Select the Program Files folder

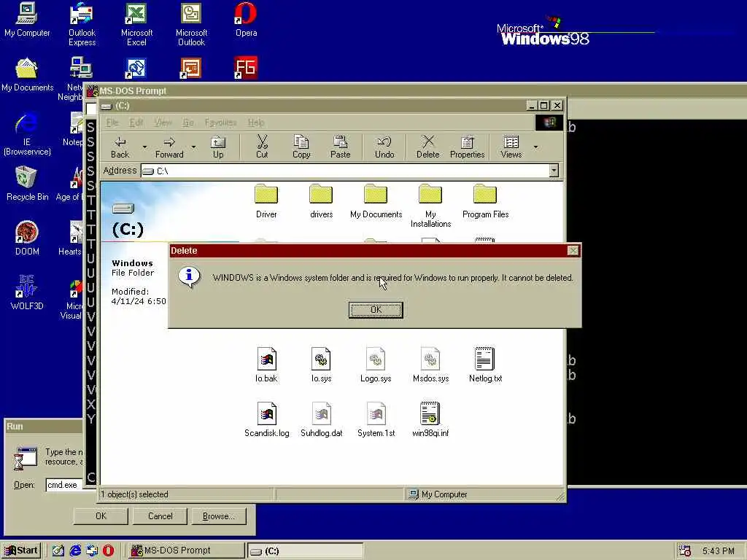point(485,202)
